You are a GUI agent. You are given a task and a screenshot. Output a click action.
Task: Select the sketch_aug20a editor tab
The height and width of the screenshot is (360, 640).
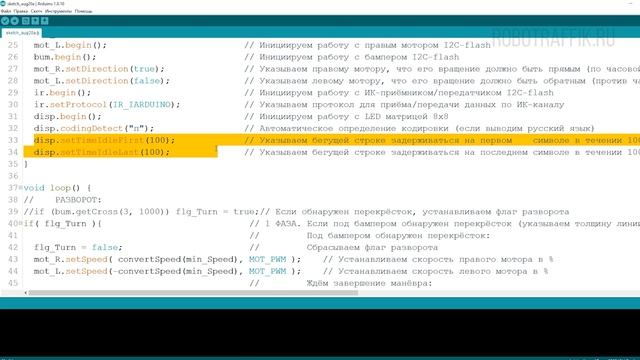tap(22, 33)
